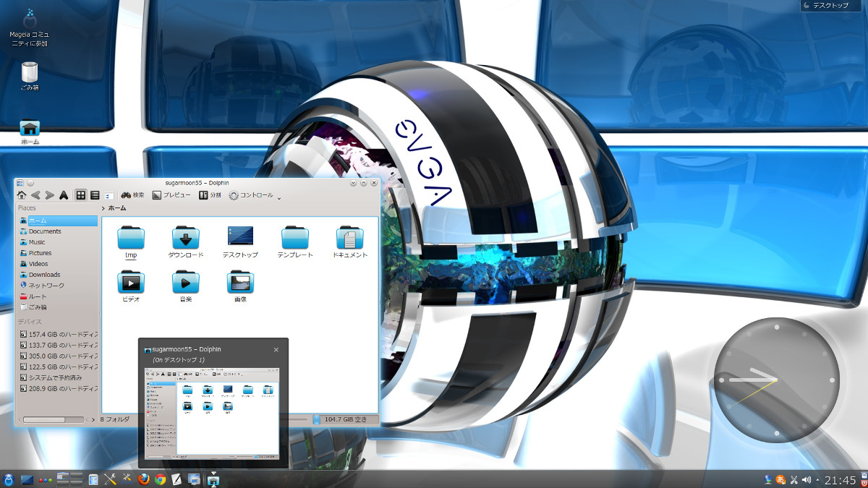The image size is (868, 488).
Task: Open the Dolphin window menu icon in title bar
Action: click(20, 183)
